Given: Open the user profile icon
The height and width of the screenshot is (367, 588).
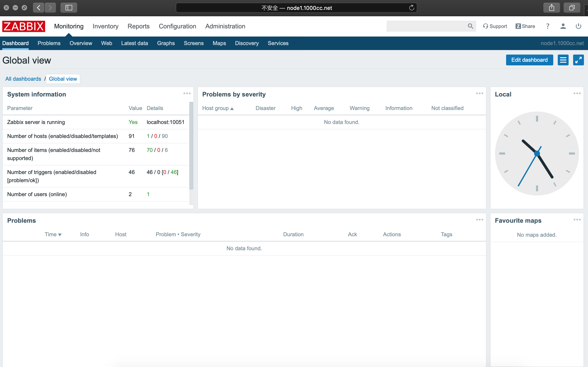Looking at the screenshot, I should click(x=563, y=26).
